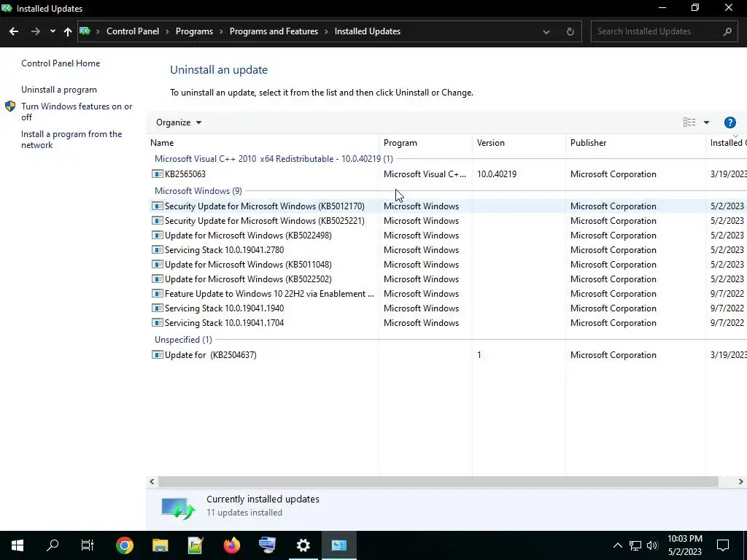
Task: Open Task View in taskbar
Action: click(88, 545)
